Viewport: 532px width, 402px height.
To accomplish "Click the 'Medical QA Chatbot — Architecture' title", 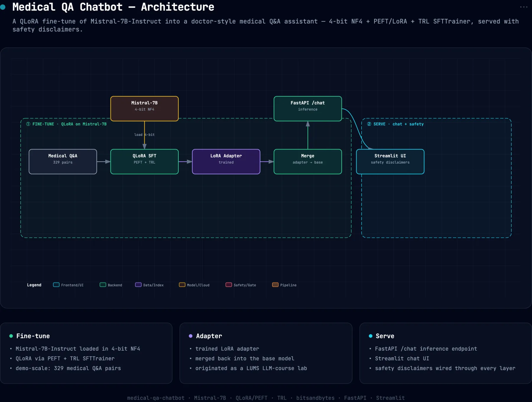I will [x=113, y=7].
